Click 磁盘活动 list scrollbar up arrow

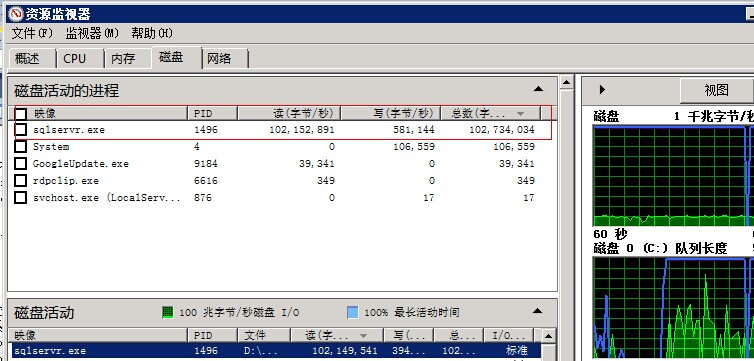point(548,336)
